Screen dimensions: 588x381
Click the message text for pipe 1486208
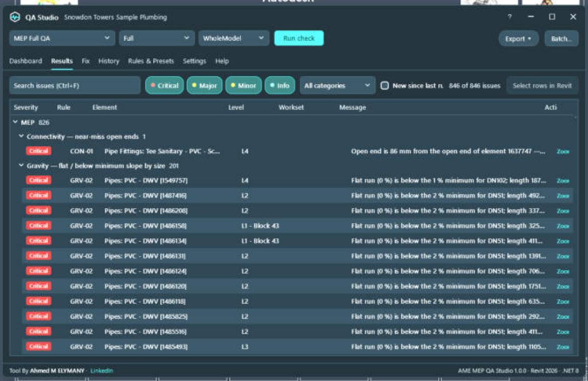[x=448, y=211]
